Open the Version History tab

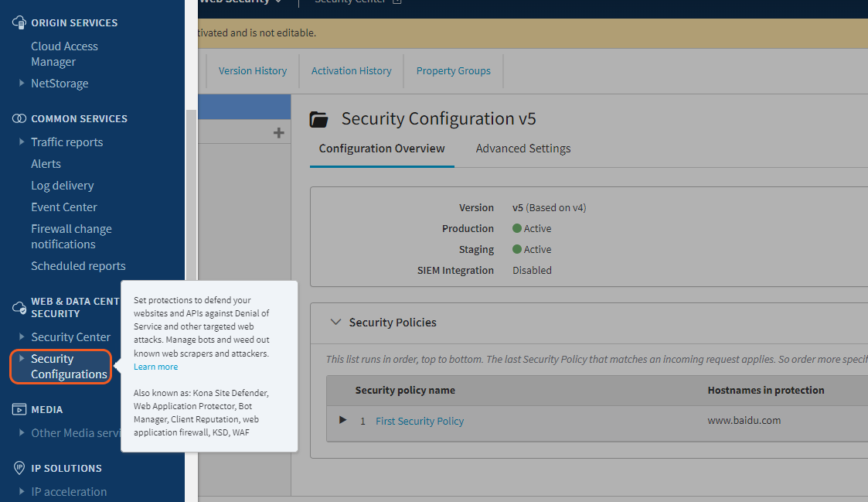pos(252,70)
